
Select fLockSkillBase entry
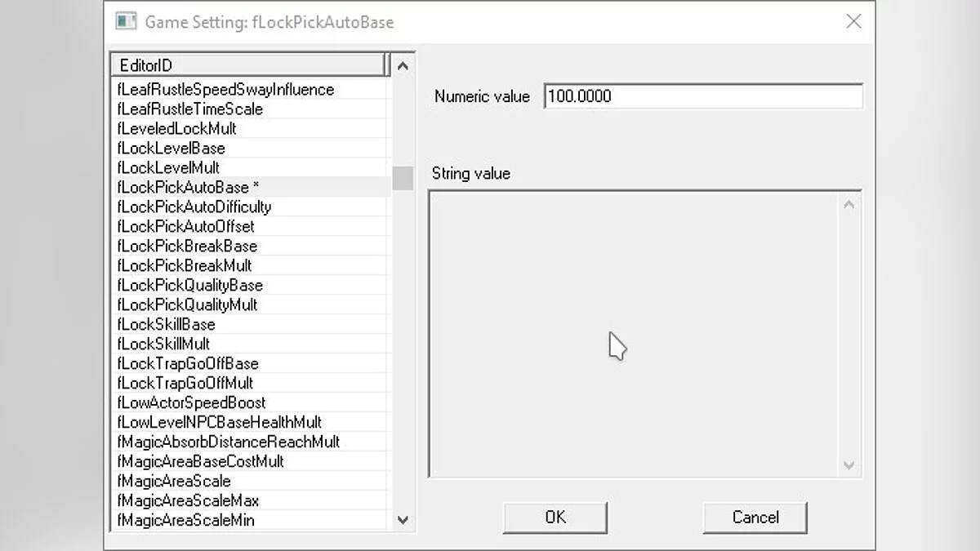click(x=166, y=324)
